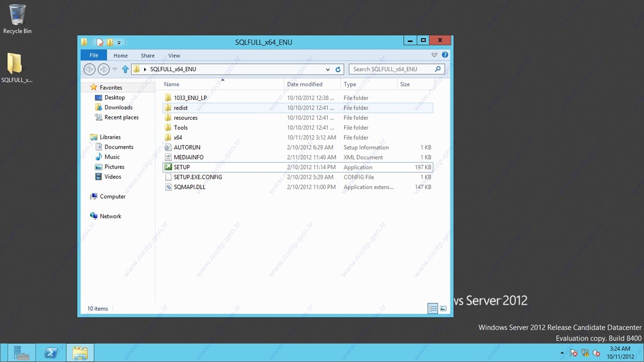Click the Properties quick access toolbar icon
The image size is (644, 362).
click(100, 42)
